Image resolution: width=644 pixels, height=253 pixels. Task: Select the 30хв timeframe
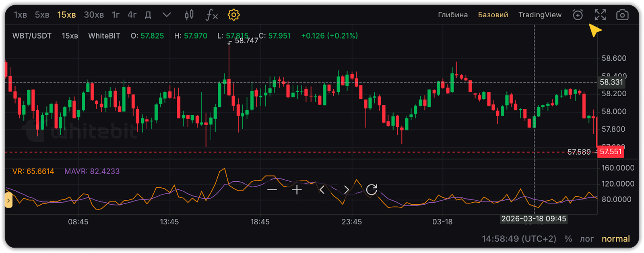point(94,15)
